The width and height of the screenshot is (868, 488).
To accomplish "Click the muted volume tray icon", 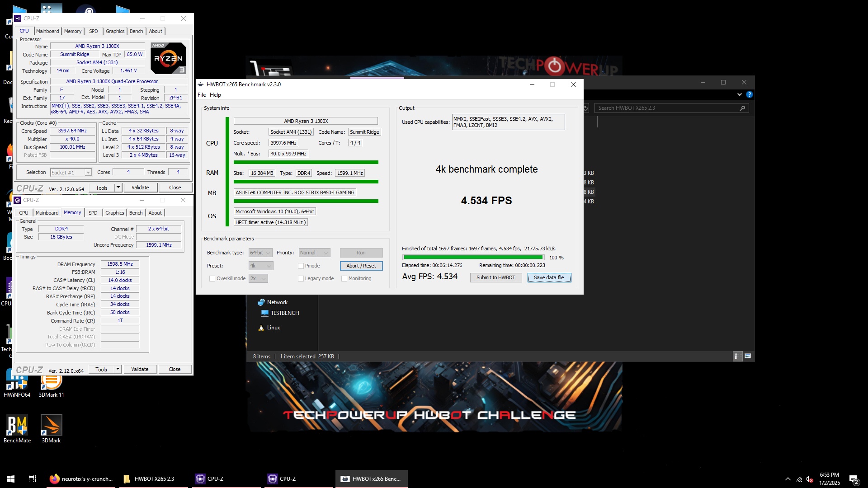I will pyautogui.click(x=810, y=479).
